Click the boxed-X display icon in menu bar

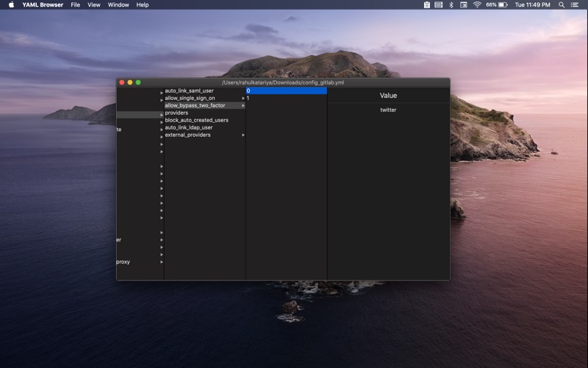pyautogui.click(x=464, y=5)
